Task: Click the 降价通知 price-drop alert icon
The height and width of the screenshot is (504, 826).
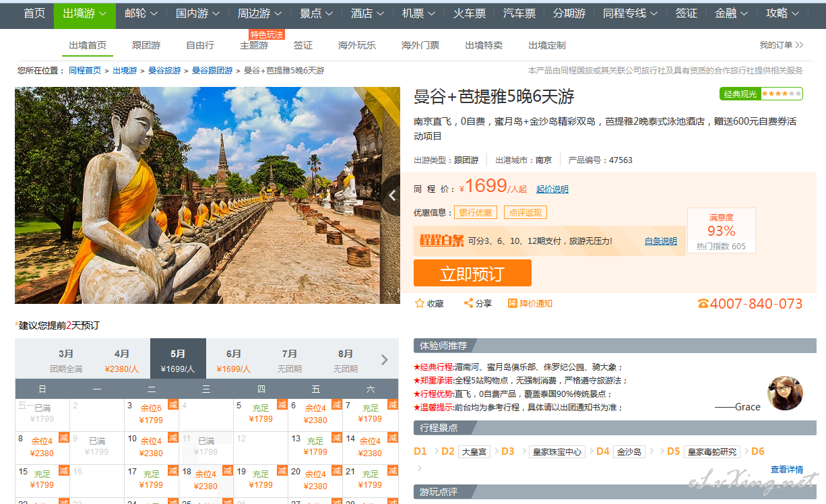Action: (x=512, y=303)
